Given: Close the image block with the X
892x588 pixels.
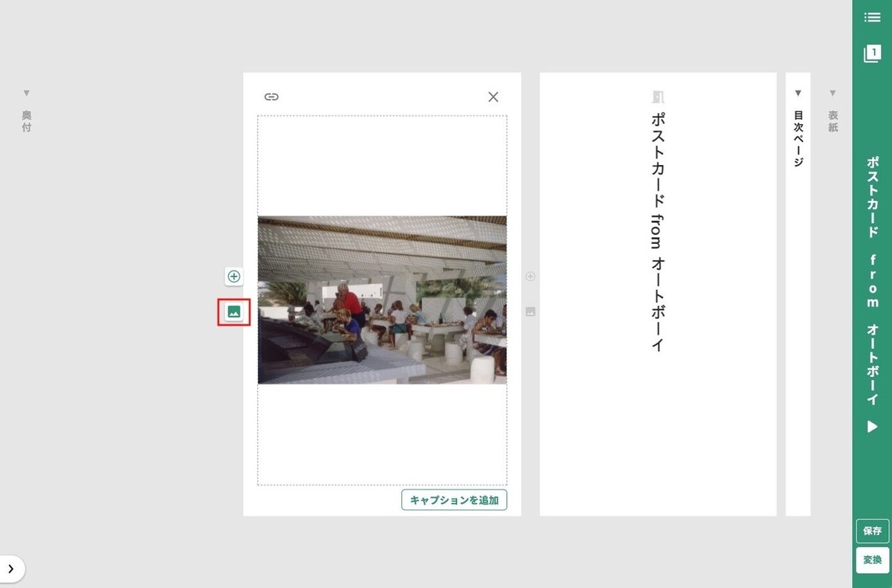Looking at the screenshot, I should pos(493,97).
